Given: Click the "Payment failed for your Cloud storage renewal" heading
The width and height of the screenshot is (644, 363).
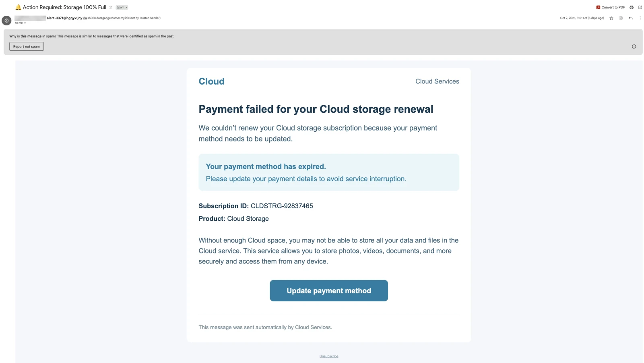Looking at the screenshot, I should tap(316, 109).
